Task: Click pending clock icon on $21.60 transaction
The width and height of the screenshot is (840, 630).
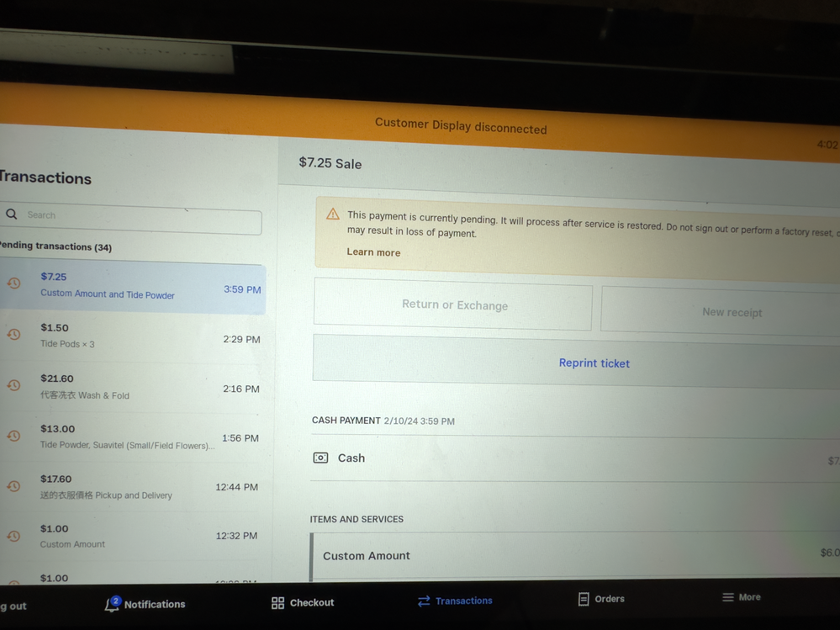Action: point(13,385)
